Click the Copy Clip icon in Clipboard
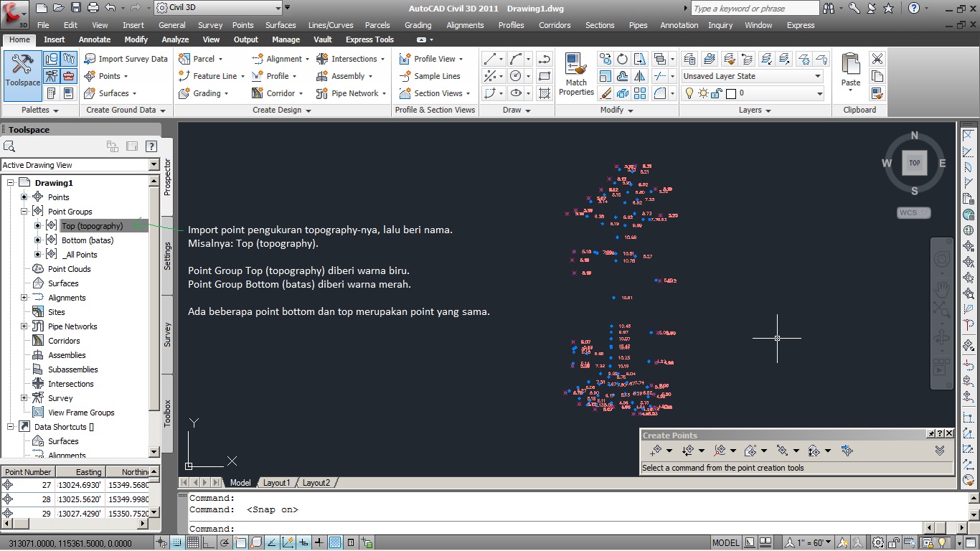The width and height of the screenshot is (980, 551). pyautogui.click(x=877, y=76)
